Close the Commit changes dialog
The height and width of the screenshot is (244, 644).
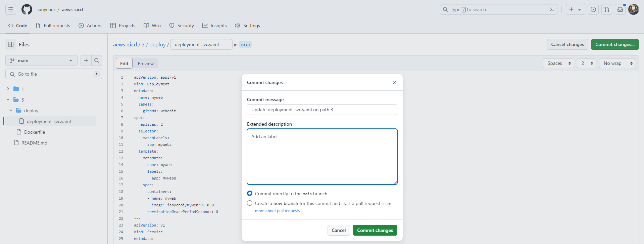[395, 82]
